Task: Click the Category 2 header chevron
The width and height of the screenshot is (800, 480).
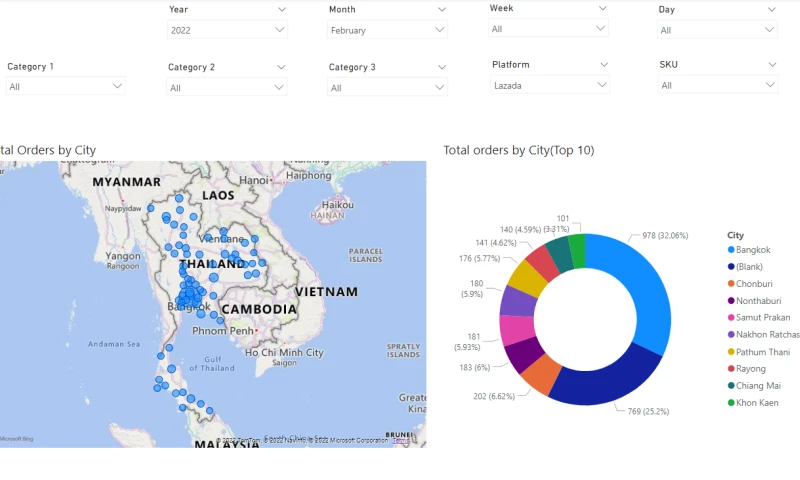Action: pyautogui.click(x=281, y=67)
